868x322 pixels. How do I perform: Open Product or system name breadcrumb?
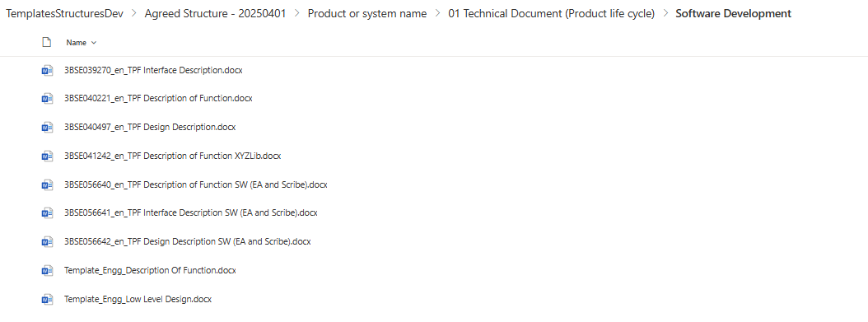(x=367, y=14)
